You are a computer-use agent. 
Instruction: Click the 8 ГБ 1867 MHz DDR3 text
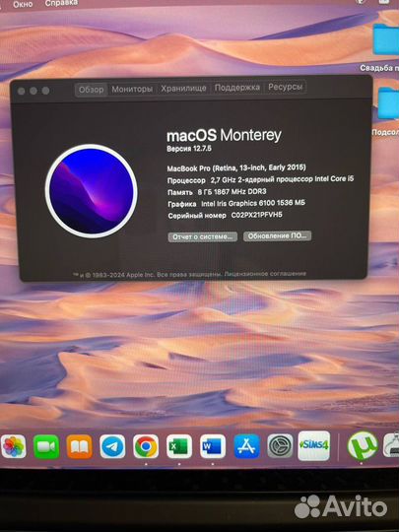tap(233, 192)
